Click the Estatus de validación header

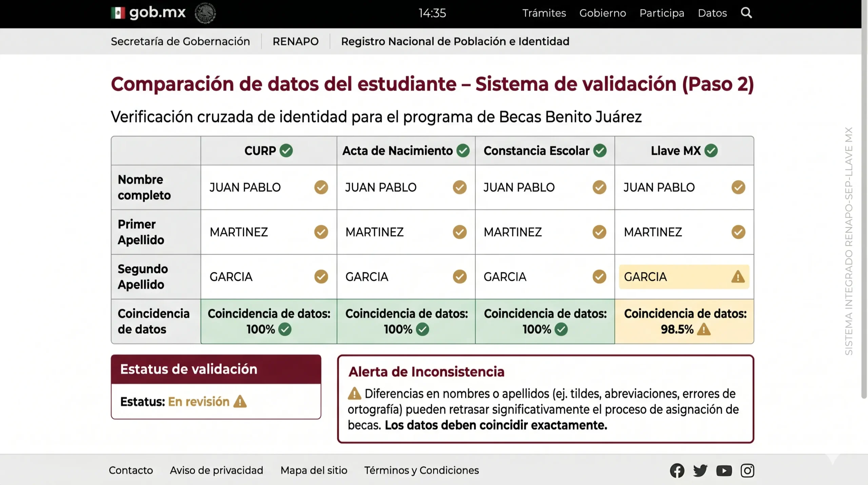pos(216,369)
